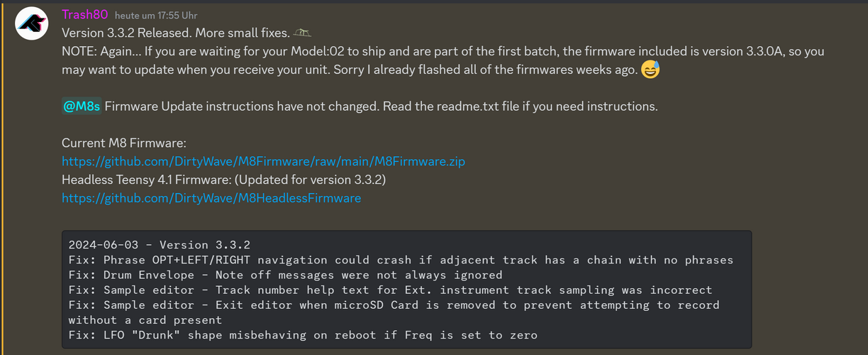This screenshot has height=355, width=868.
Task: Click the sweating smile emoji
Action: click(650, 70)
